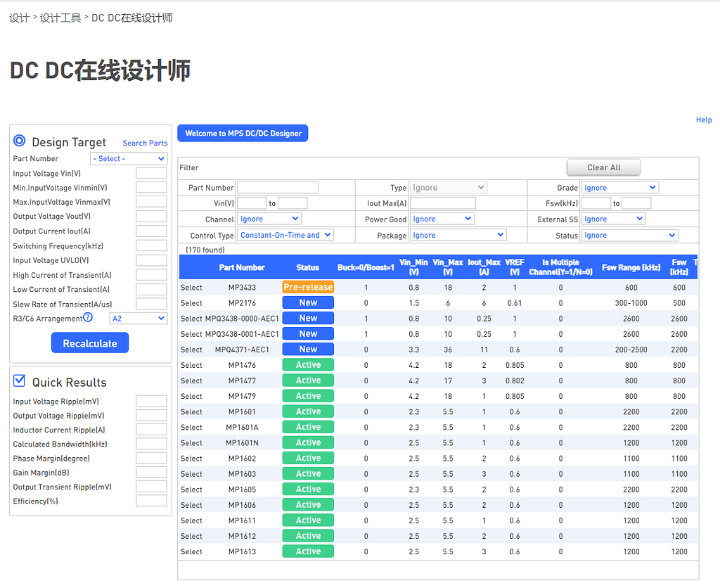This screenshot has height=588, width=720.
Task: Open the Package filter dropdown
Action: (458, 234)
